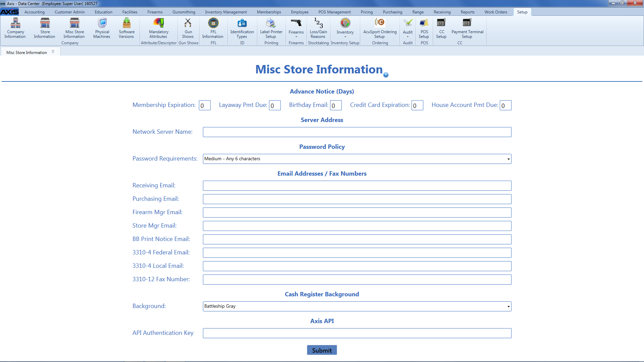Screen dimensions: 644x362
Task: Click the 3310-4 Federal Email field
Action: [357, 253]
